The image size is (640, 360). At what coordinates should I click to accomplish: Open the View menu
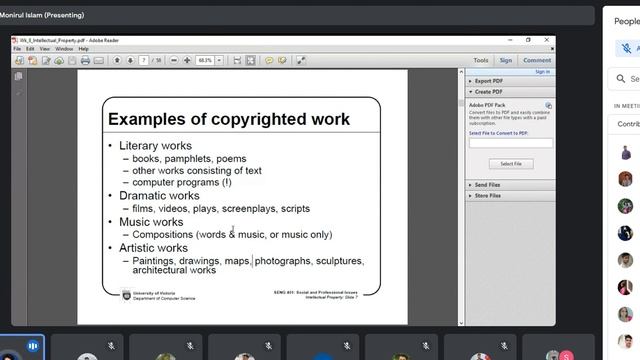(x=44, y=49)
